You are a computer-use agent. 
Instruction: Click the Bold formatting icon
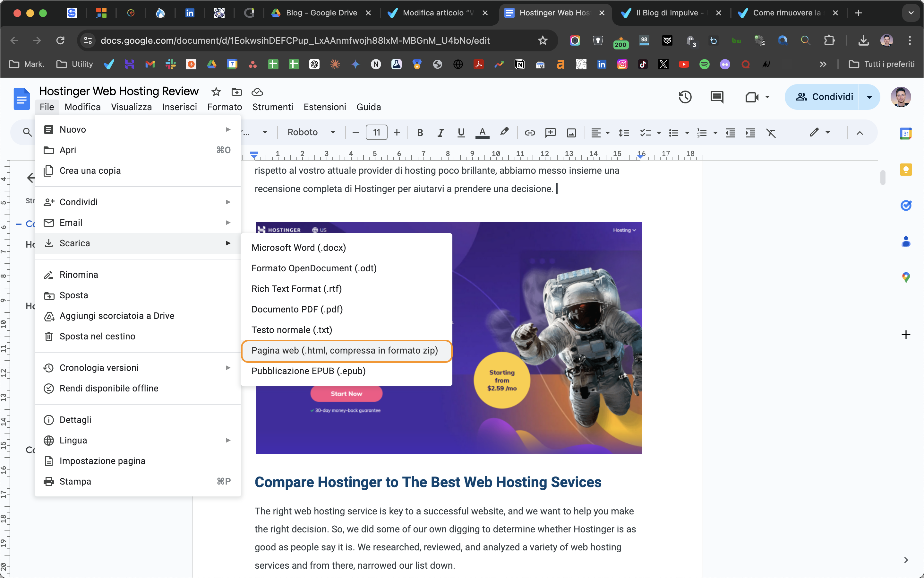click(420, 133)
